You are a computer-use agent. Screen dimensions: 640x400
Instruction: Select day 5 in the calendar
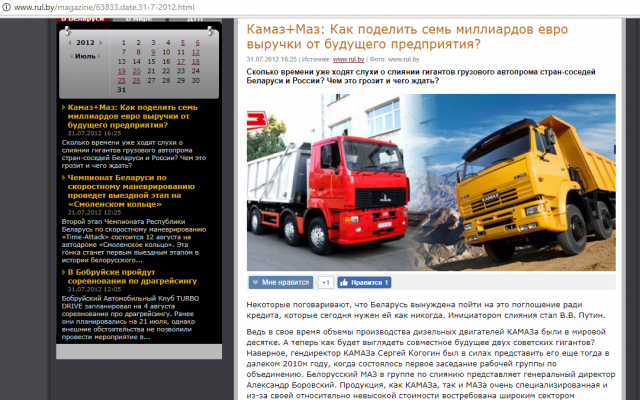coord(182,42)
